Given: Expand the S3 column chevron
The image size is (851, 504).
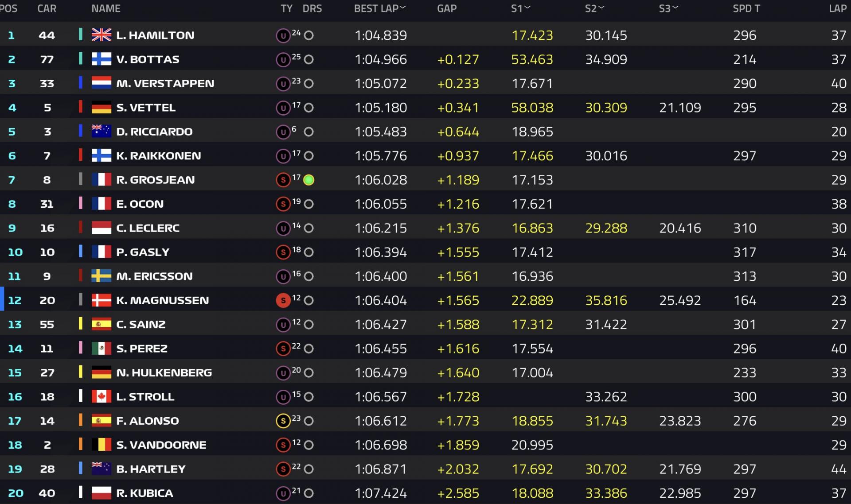Looking at the screenshot, I should [675, 8].
